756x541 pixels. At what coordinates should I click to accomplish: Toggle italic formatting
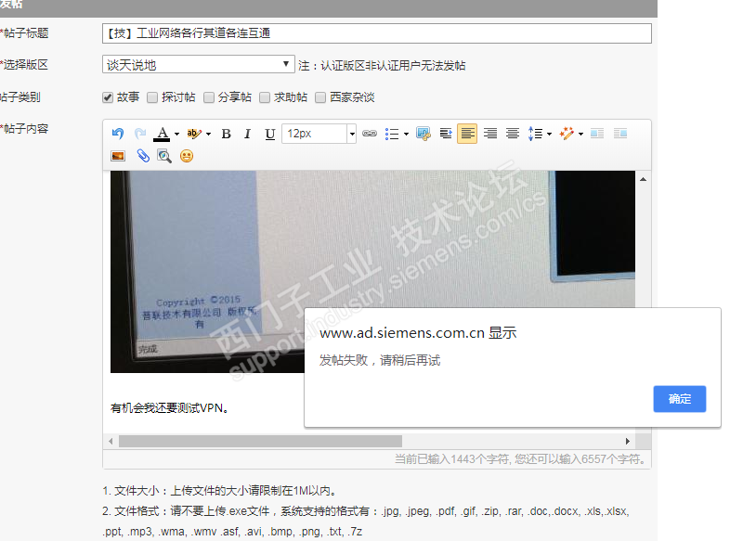[x=247, y=134]
